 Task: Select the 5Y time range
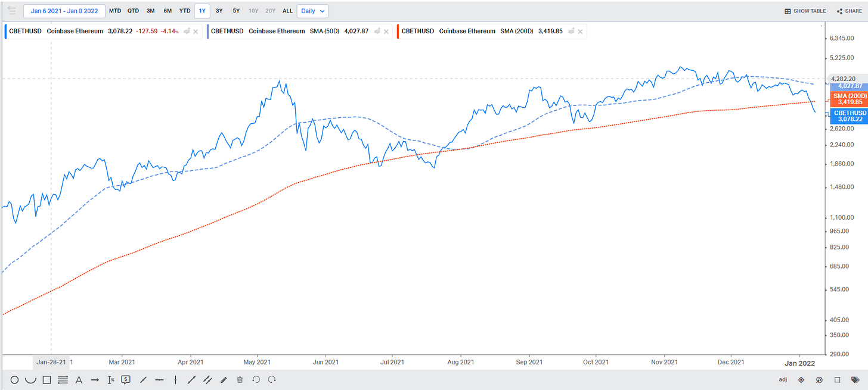click(237, 11)
